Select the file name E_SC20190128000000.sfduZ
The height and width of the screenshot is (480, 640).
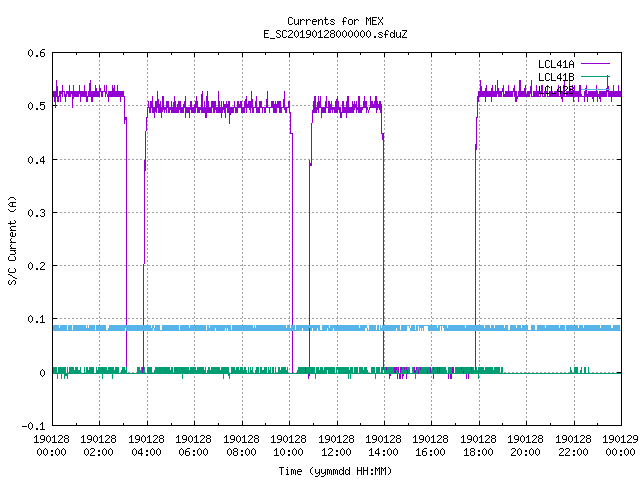coord(335,34)
